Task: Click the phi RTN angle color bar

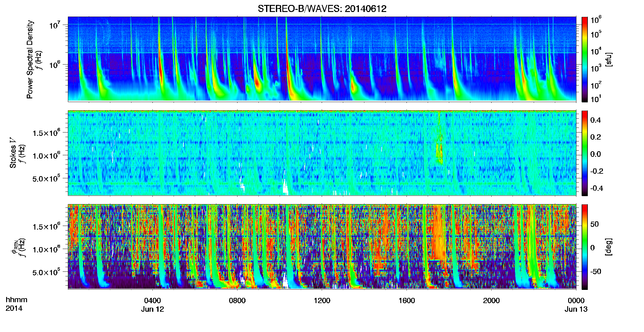Action: [585, 247]
